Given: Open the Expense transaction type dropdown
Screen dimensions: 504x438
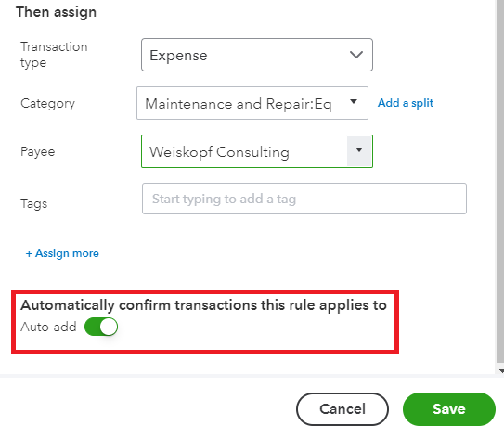Looking at the screenshot, I should (x=257, y=55).
